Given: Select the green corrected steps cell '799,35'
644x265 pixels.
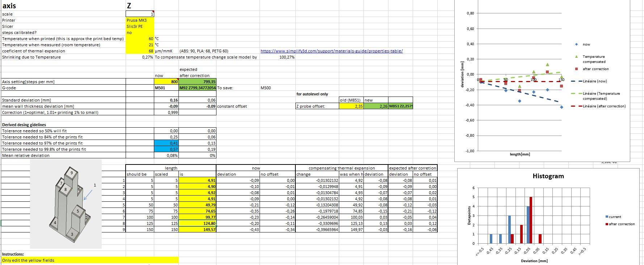Looking at the screenshot, I should [198, 82].
